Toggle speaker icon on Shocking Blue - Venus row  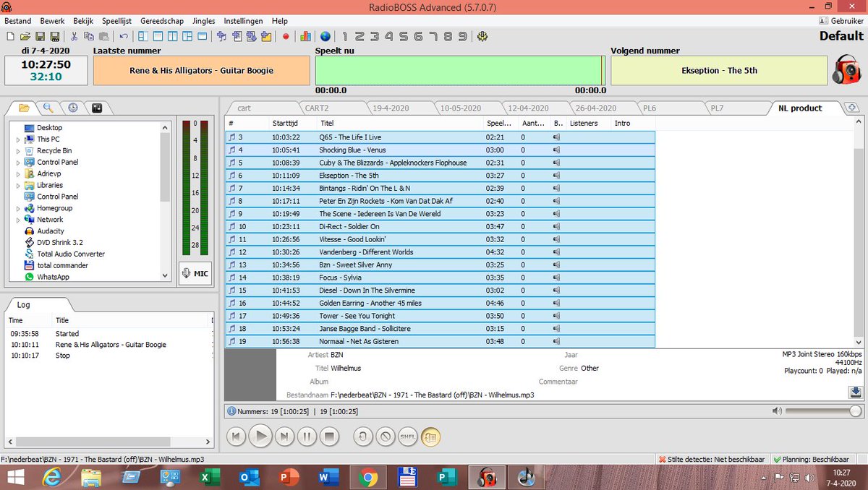557,150
